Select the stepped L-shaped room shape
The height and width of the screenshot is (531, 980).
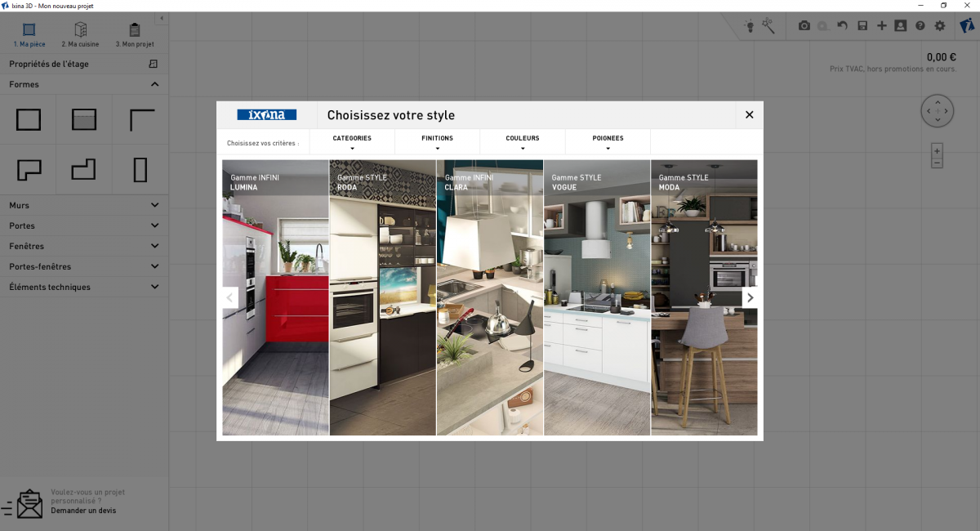pos(84,170)
